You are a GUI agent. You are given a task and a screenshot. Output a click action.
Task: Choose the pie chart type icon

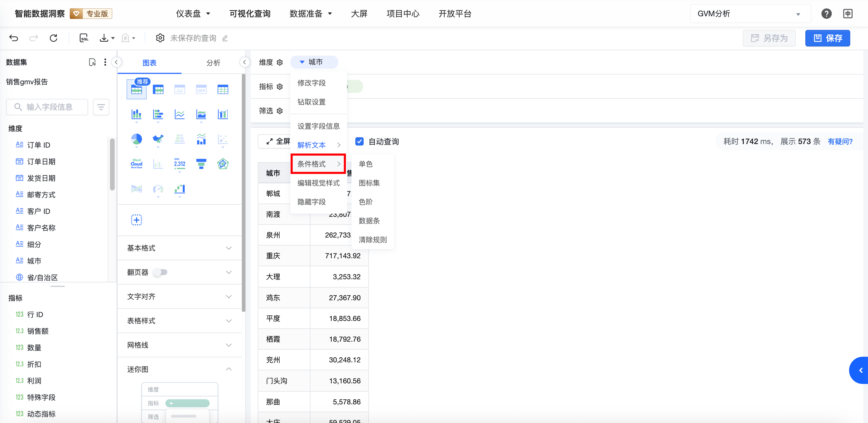tap(137, 139)
